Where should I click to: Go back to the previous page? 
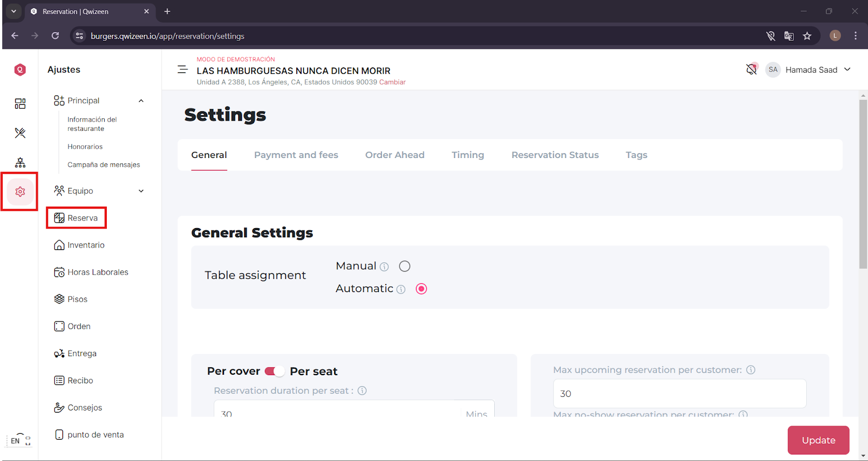coord(15,36)
